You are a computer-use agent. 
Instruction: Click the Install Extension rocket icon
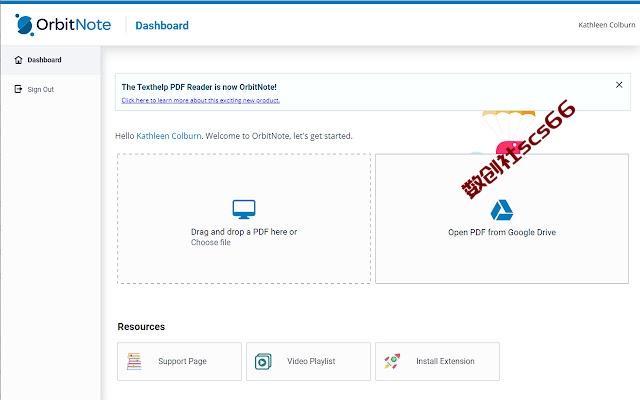pyautogui.click(x=392, y=361)
